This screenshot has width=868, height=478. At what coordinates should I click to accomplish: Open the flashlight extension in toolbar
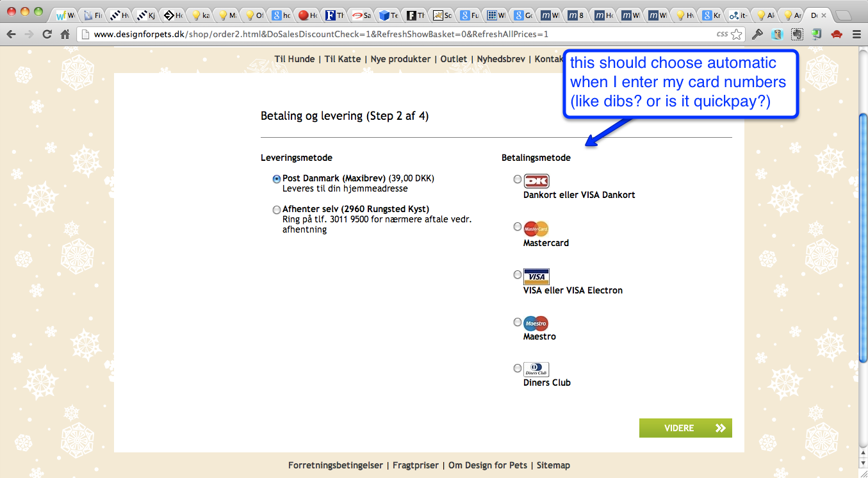click(757, 35)
